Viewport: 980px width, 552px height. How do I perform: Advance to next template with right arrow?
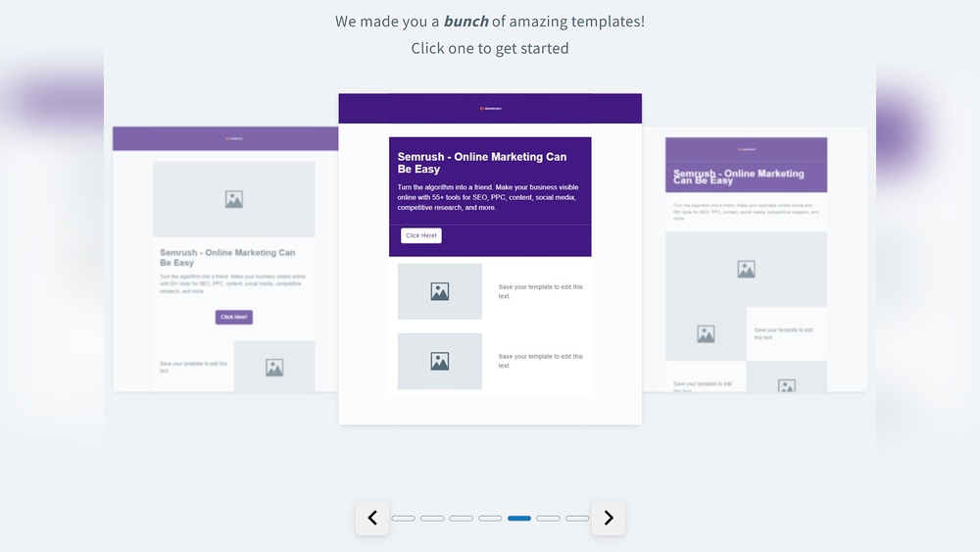[x=609, y=518]
